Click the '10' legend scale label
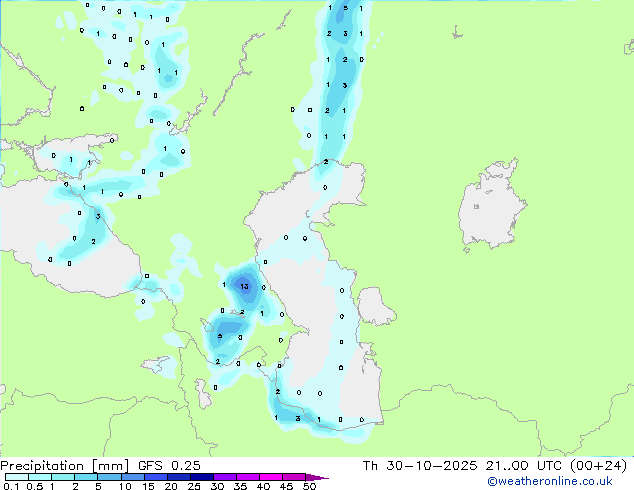 125,486
